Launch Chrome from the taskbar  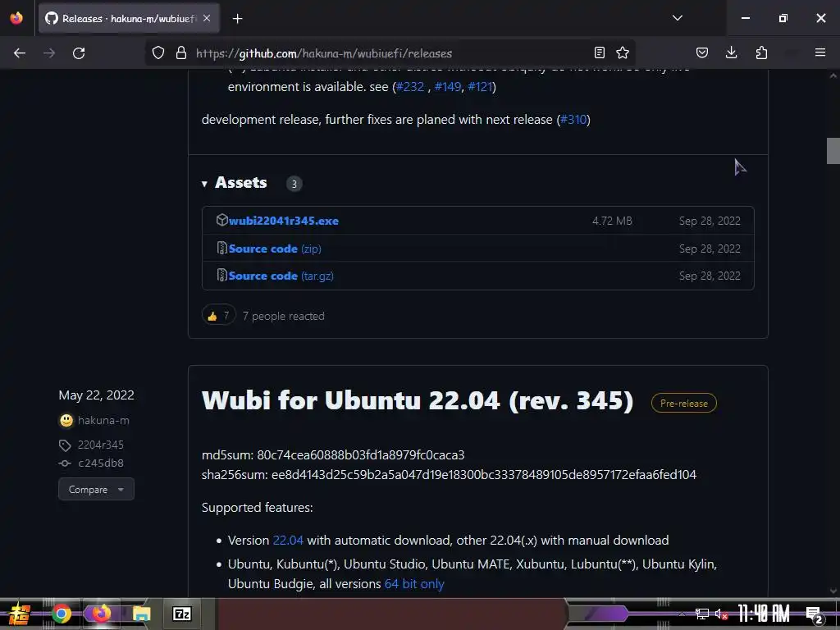click(x=61, y=614)
